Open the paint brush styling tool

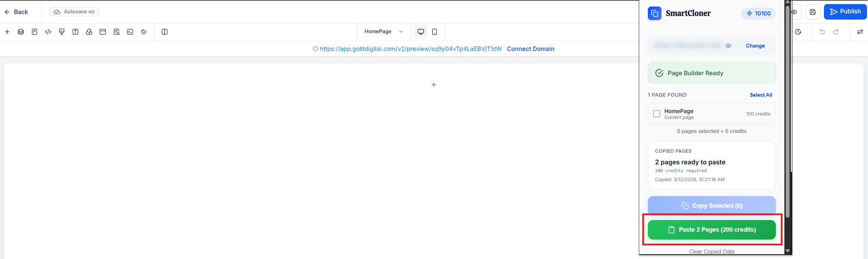[x=62, y=32]
